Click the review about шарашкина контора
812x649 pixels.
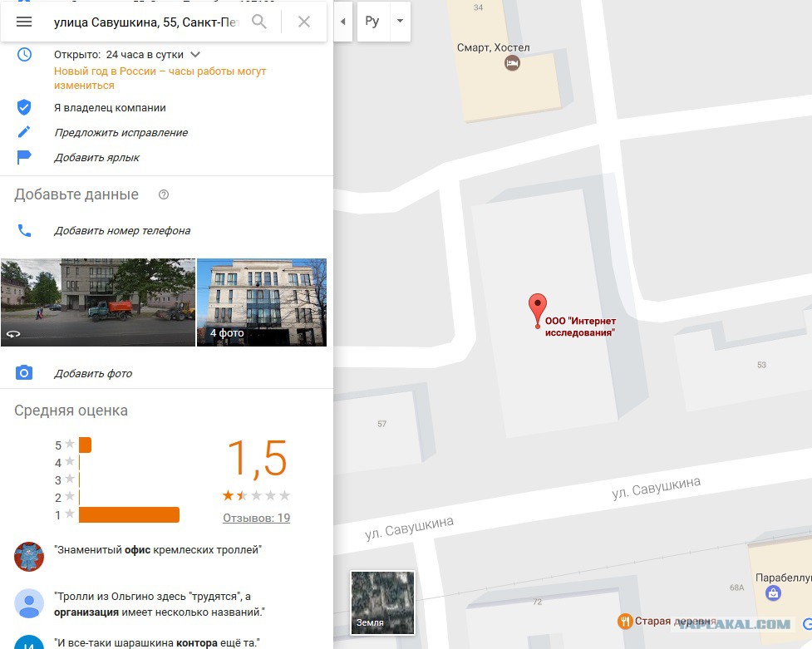[x=157, y=643]
